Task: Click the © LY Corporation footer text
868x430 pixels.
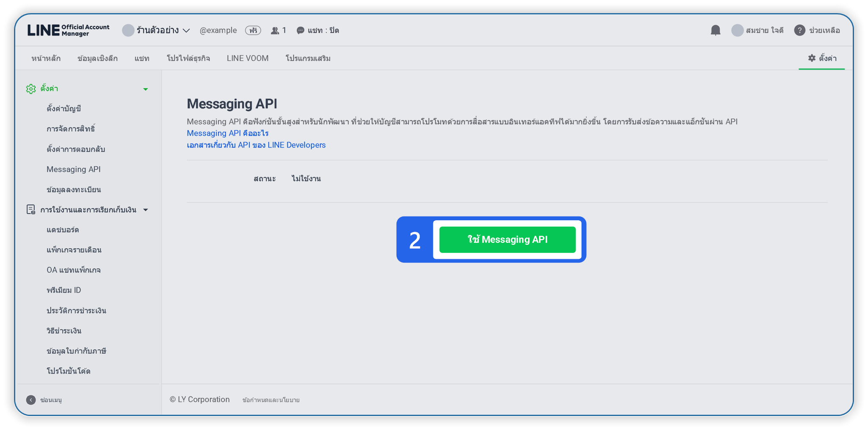Action: [200, 399]
